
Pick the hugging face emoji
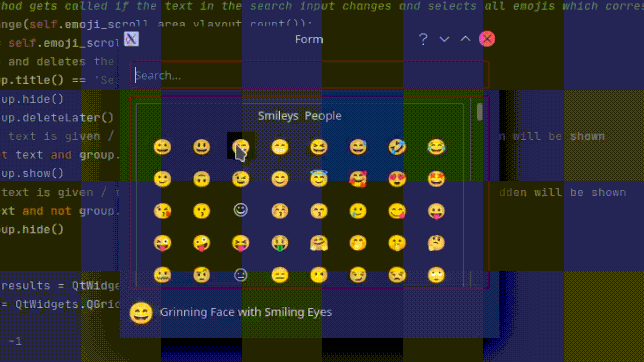pos(318,243)
